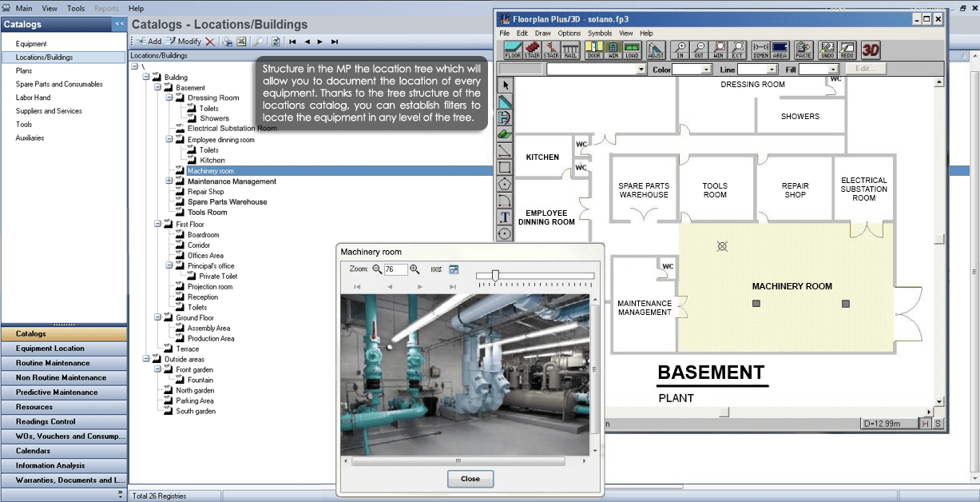
Task: Click the Print icon in Catalogs toolbar
Action: [228, 41]
